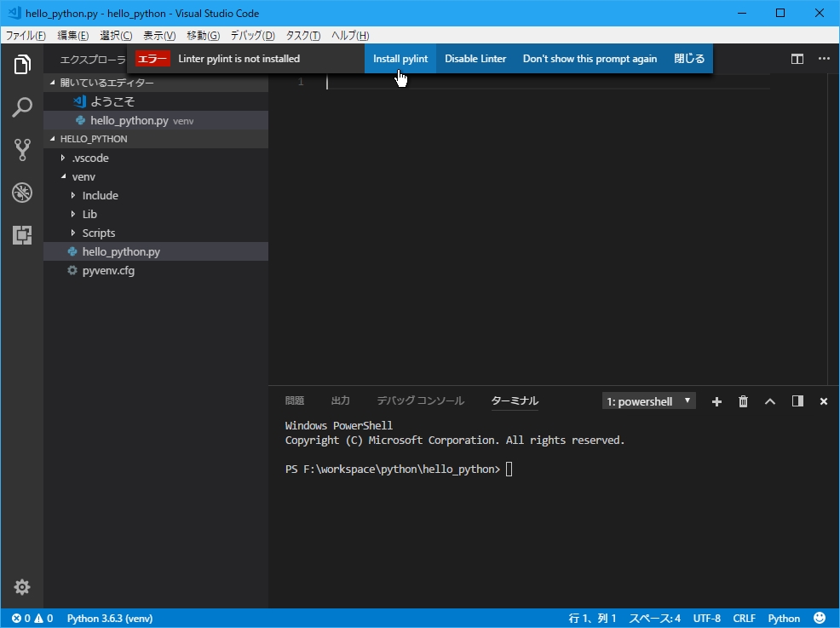The image size is (840, 628).
Task: Click the warning count icon in status bar
Action: pos(39,619)
